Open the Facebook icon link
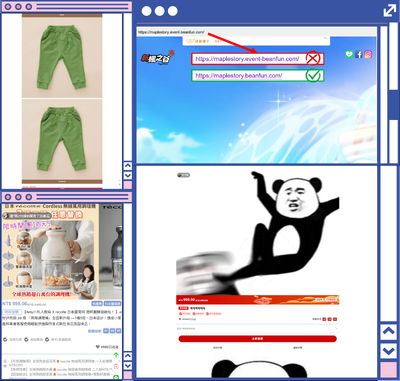 [359, 54]
